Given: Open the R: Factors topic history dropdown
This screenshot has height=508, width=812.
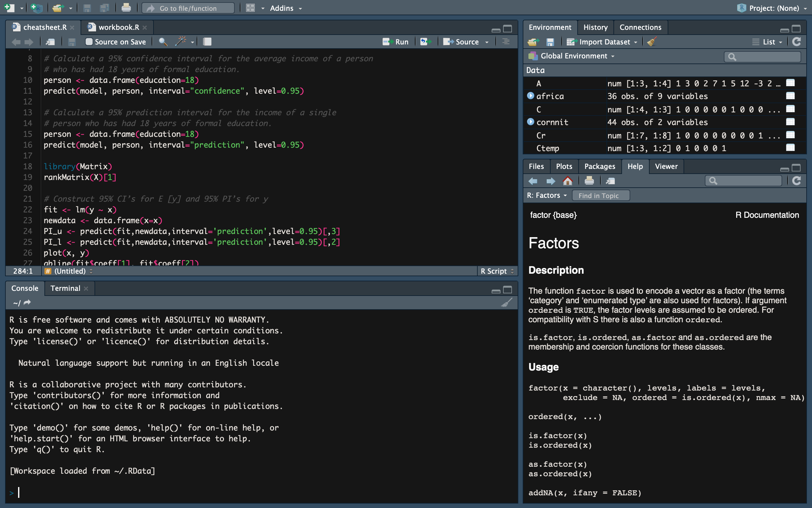Looking at the screenshot, I should (x=547, y=195).
